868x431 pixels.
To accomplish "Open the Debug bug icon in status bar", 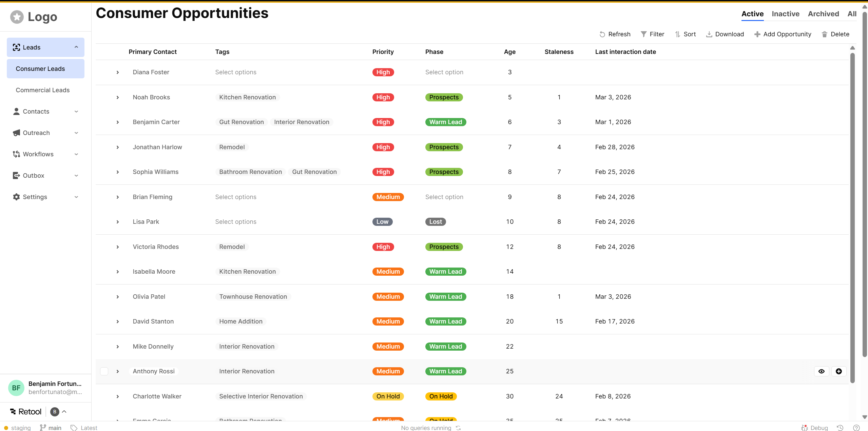I will pos(804,428).
